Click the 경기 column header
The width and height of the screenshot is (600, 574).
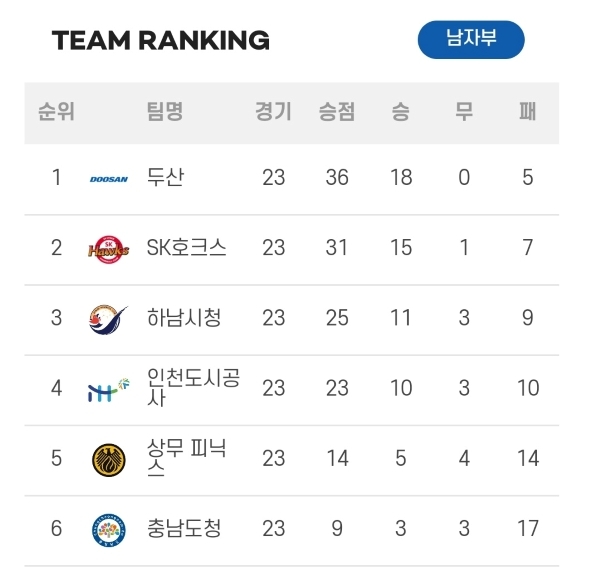pyautogui.click(x=273, y=112)
